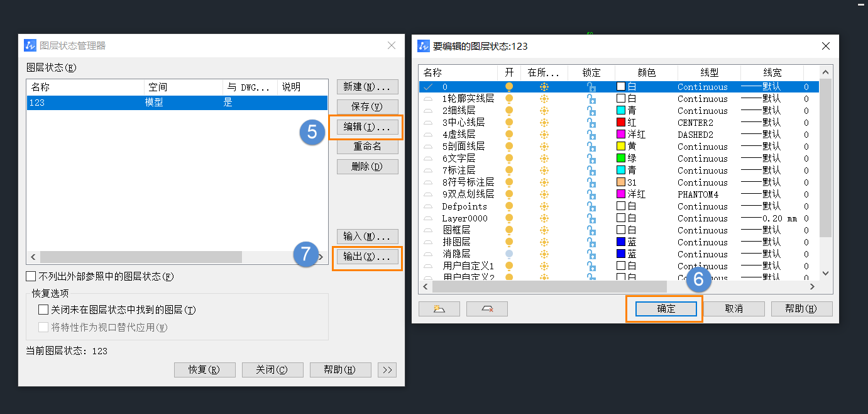Viewport: 868px width, 414px height.
Task: Toggle the bulb icon for layer 3中心线层
Action: (x=509, y=123)
